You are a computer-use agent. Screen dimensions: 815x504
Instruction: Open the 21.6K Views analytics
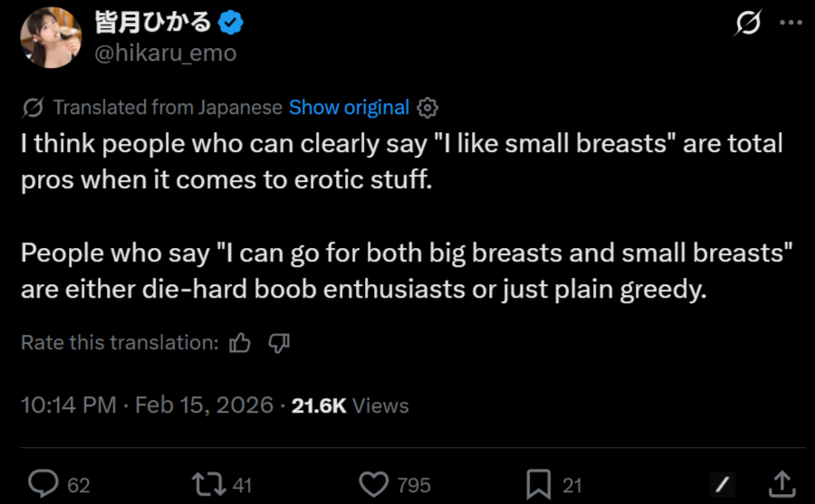[x=350, y=405]
